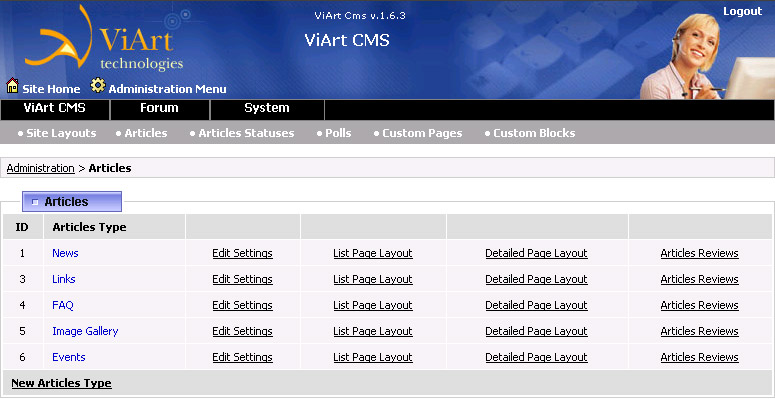Open Detailed Page Layout for News
The height and width of the screenshot is (399, 775).
(x=536, y=253)
